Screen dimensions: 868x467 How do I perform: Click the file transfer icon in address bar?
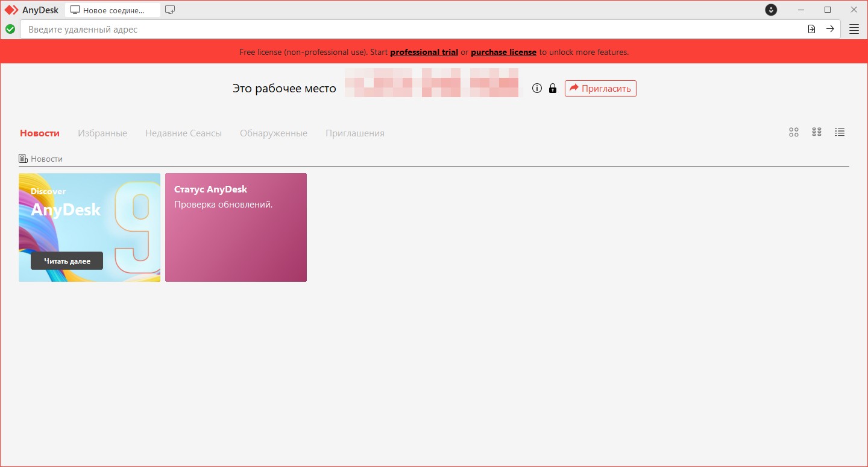click(x=811, y=29)
